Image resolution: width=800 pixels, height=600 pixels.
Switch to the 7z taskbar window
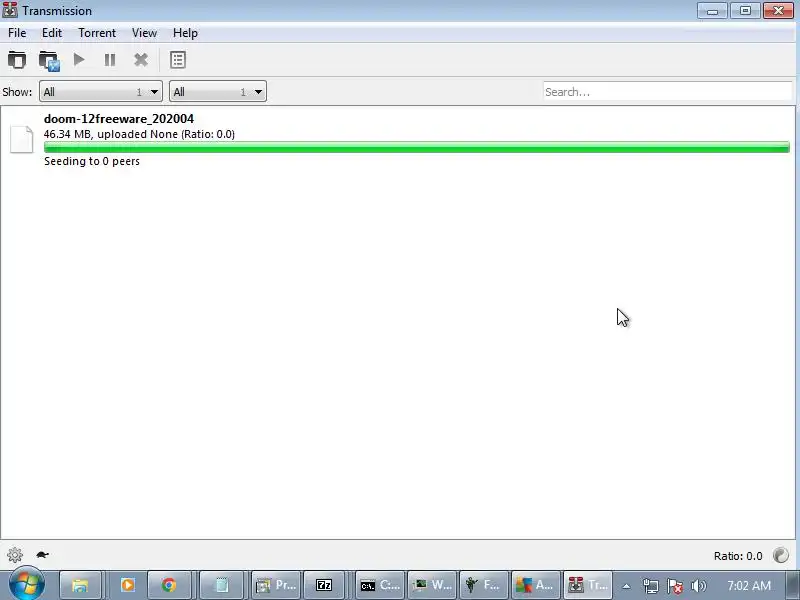point(324,585)
